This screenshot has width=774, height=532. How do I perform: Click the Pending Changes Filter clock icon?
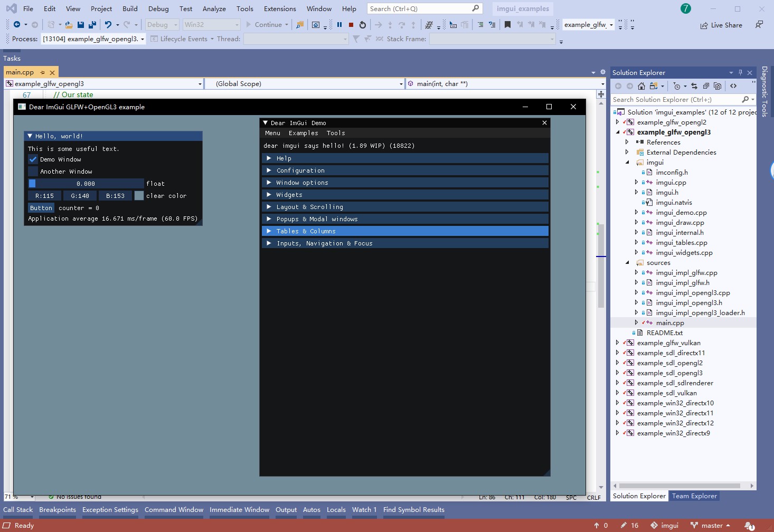[677, 86]
